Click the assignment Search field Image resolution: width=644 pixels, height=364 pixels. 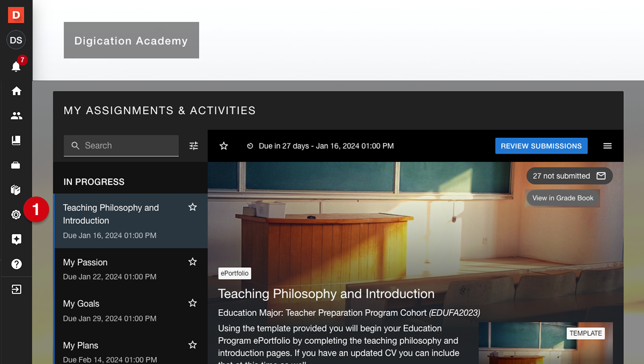pos(121,146)
